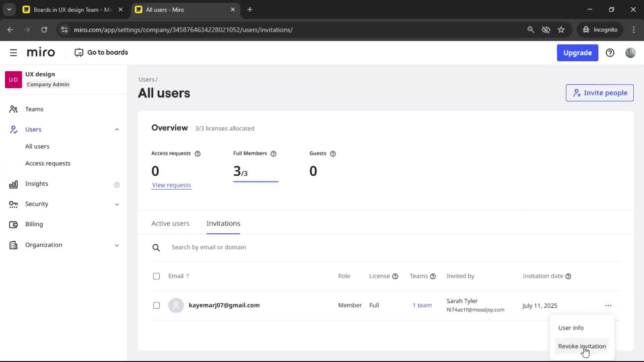Click the July 11, 2025 invitation date
The width and height of the screenshot is (644, 362).
tap(540, 306)
